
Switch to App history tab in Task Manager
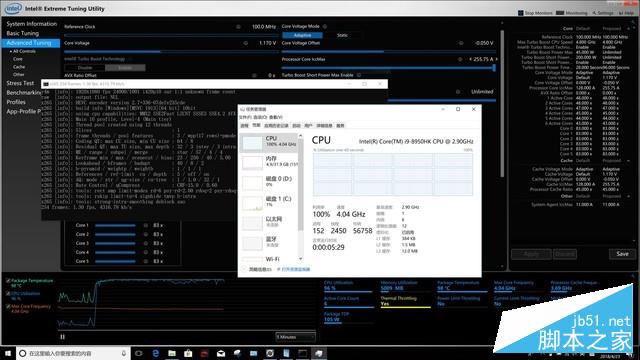[x=276, y=126]
